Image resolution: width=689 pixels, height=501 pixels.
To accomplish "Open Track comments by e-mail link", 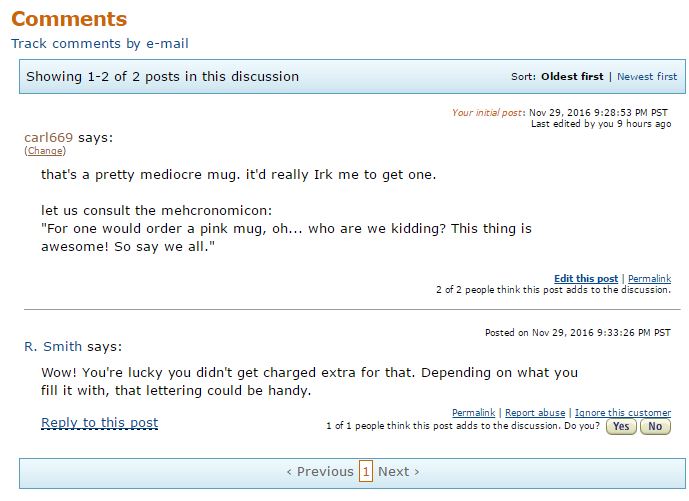I will (99, 43).
